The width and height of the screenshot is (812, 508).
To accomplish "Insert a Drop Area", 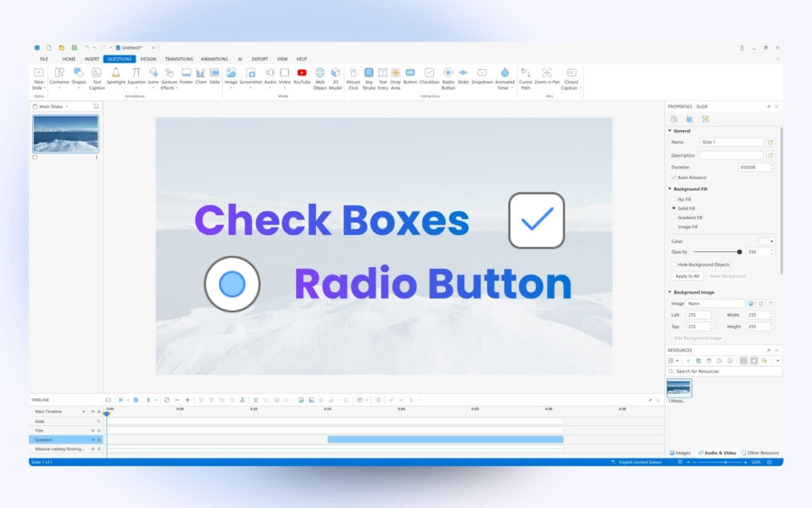I will click(395, 78).
